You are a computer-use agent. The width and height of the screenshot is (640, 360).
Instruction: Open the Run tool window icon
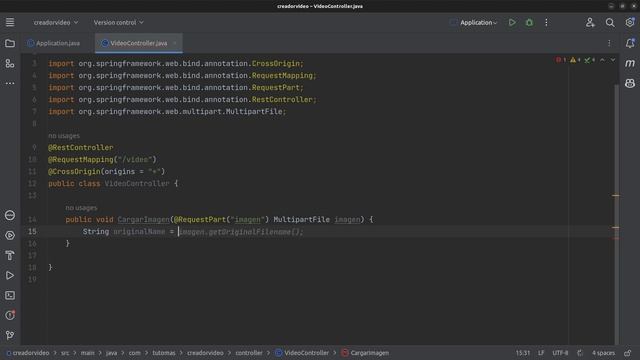click(x=10, y=276)
